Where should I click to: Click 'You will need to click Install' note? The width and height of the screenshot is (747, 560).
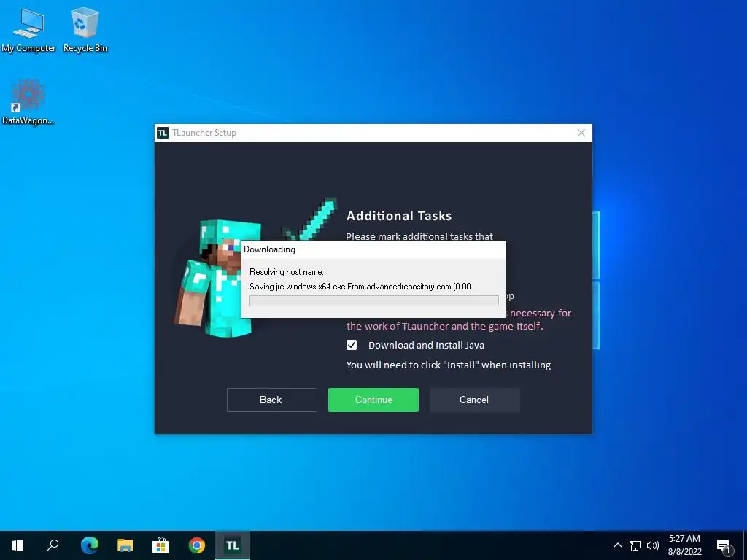pos(449,365)
